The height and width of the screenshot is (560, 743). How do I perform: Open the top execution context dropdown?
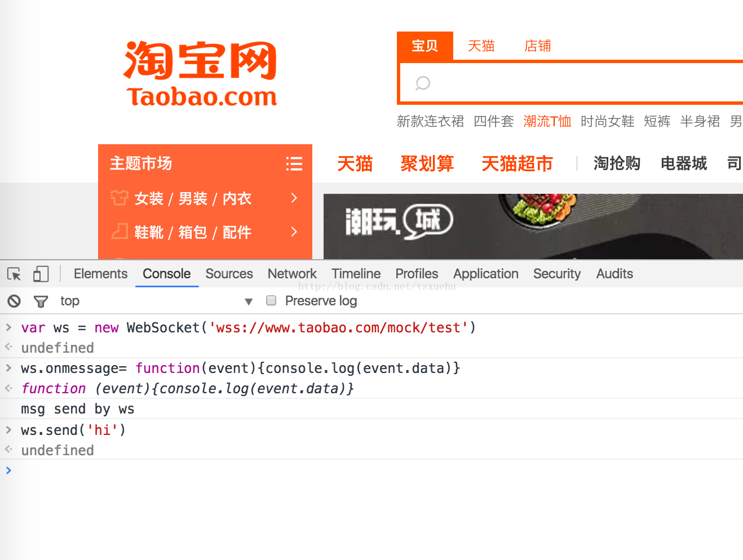pos(157,301)
